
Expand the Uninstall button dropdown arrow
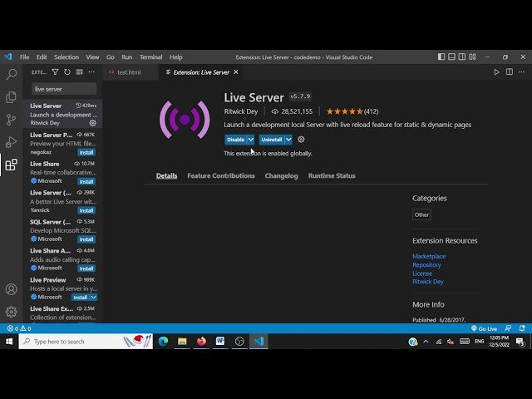coord(288,140)
